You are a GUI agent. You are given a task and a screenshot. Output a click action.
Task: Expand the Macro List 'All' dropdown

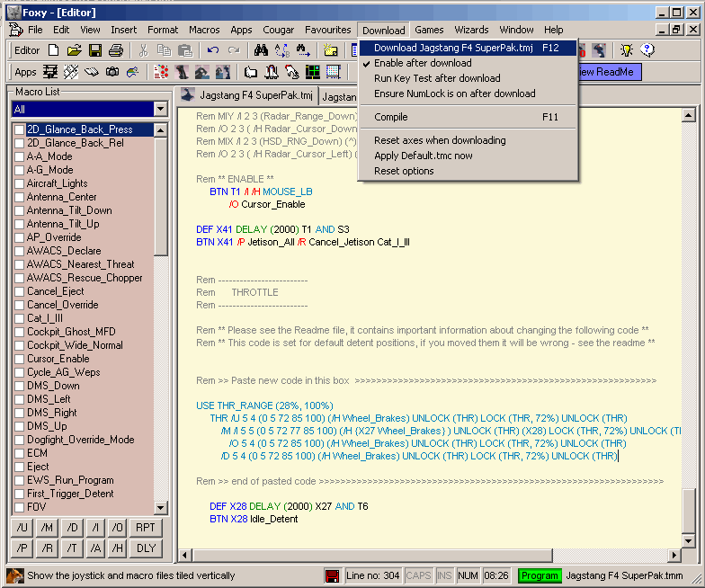coord(160,109)
